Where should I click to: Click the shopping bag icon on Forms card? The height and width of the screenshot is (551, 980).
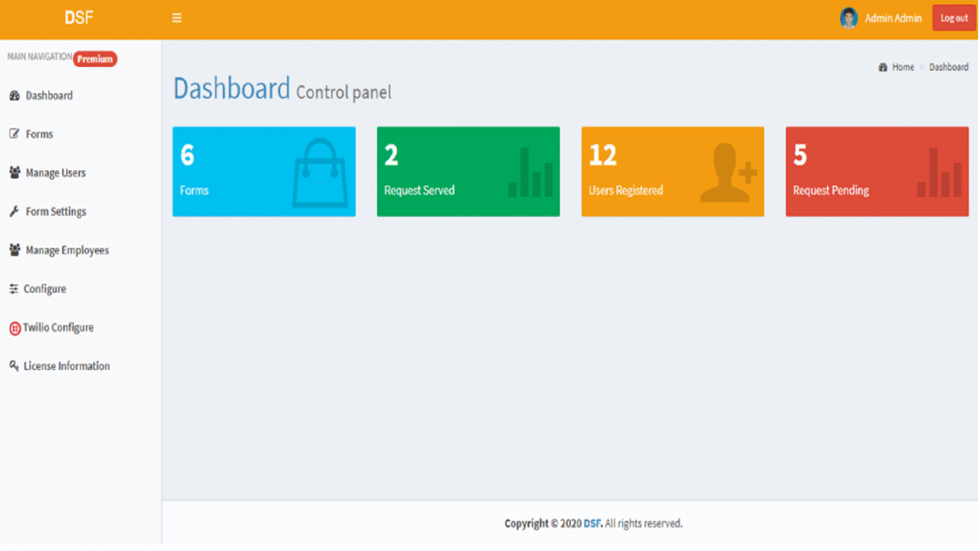point(320,173)
